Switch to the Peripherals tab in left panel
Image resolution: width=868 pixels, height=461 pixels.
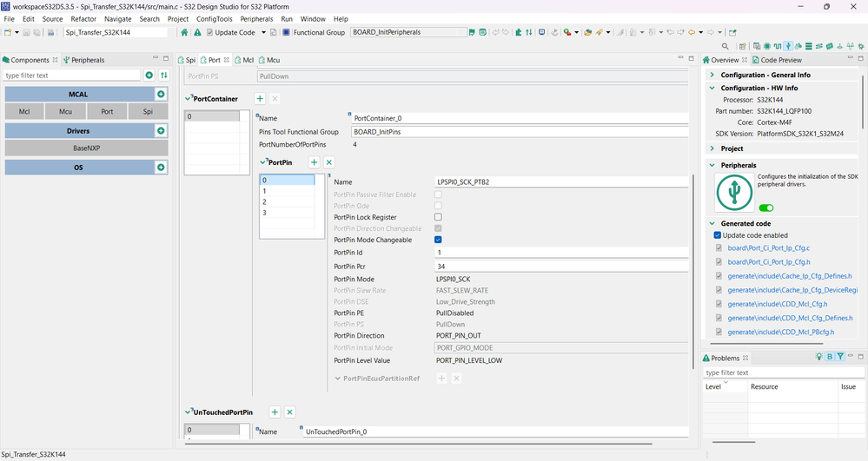click(x=83, y=60)
